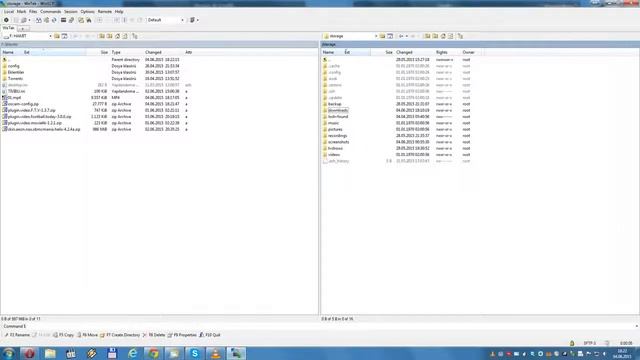The height and width of the screenshot is (360, 640).
Task: Sort local panel by Type column
Action: 127,53
